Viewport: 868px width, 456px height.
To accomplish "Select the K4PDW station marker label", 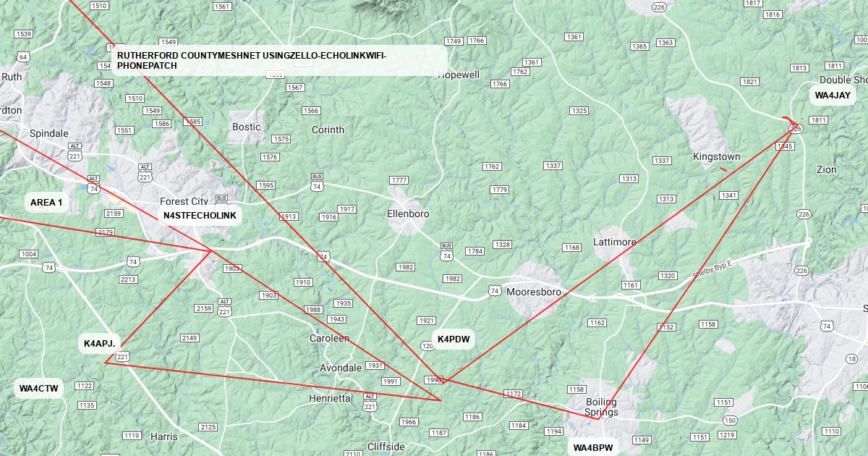I will tap(454, 339).
